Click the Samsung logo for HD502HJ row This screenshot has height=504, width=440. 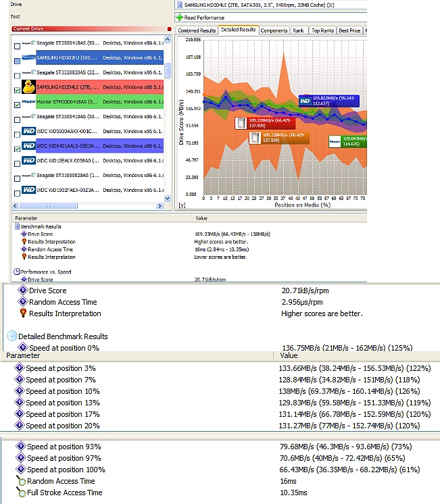(28, 57)
